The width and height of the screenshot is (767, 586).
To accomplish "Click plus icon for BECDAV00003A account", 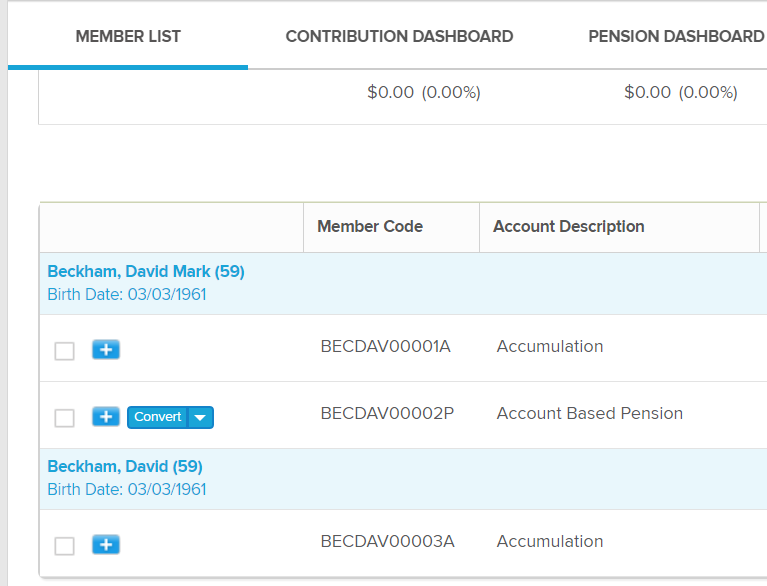I will pyautogui.click(x=106, y=544).
